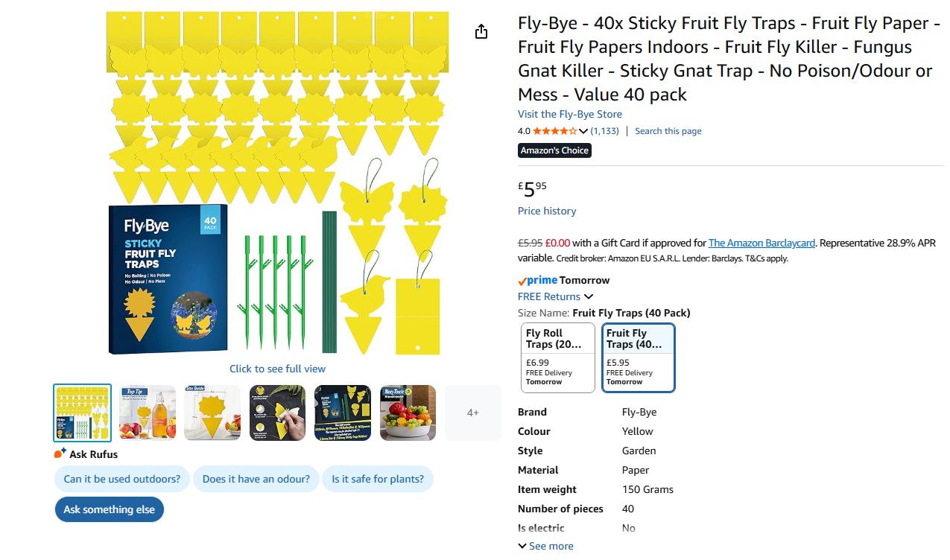950x560 pixels.
Task: Select Fruit Fly Traps 40 pack option
Action: click(x=639, y=357)
